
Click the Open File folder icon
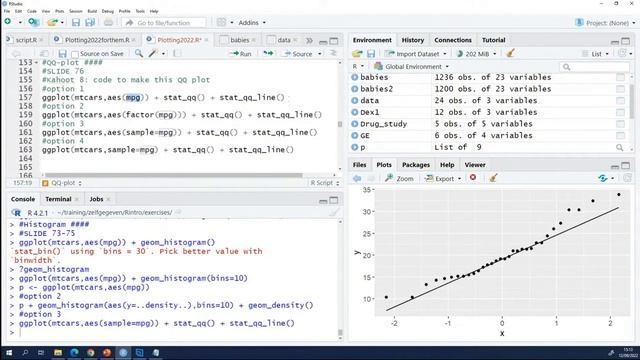[52, 22]
